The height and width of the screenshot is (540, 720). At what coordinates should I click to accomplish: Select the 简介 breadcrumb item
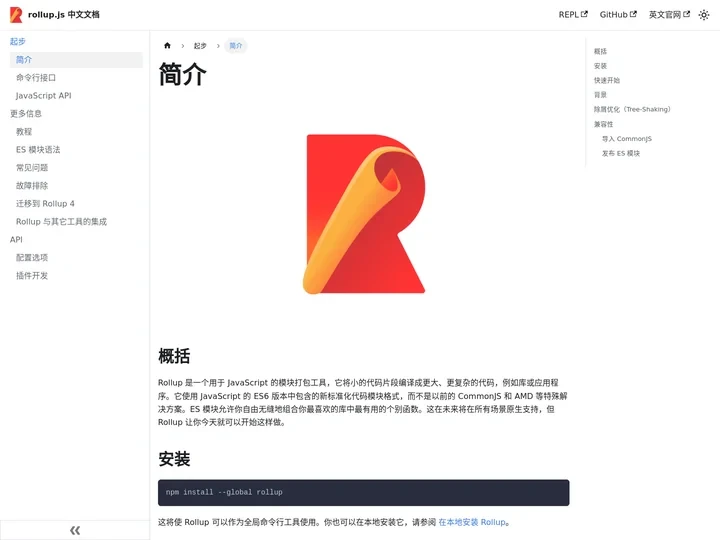[236, 46]
